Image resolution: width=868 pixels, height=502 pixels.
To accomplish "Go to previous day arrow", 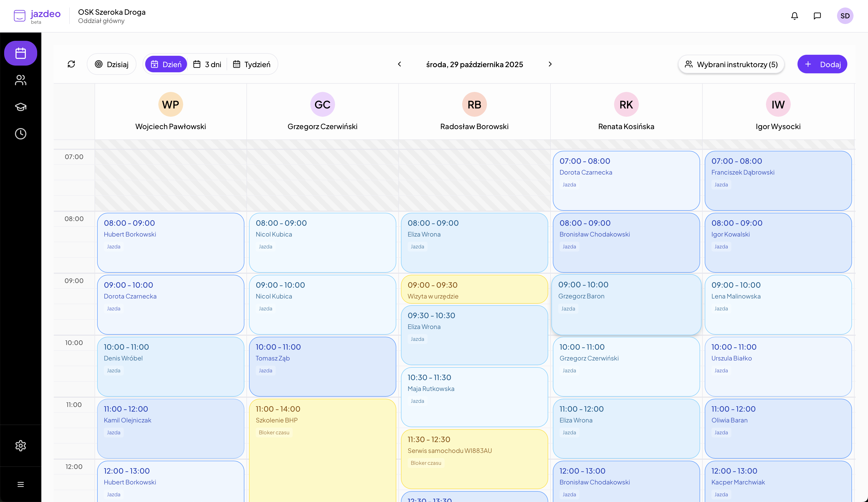I will (400, 64).
